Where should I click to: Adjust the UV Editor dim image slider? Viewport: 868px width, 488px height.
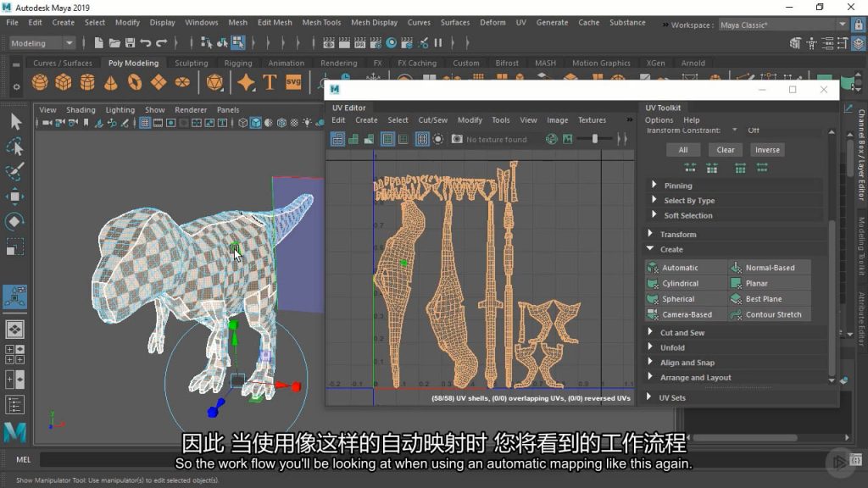tap(594, 139)
